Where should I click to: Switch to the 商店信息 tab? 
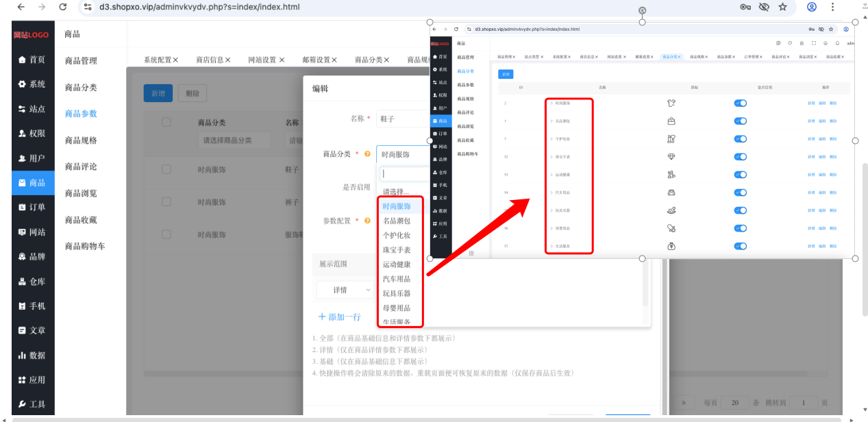(x=213, y=60)
